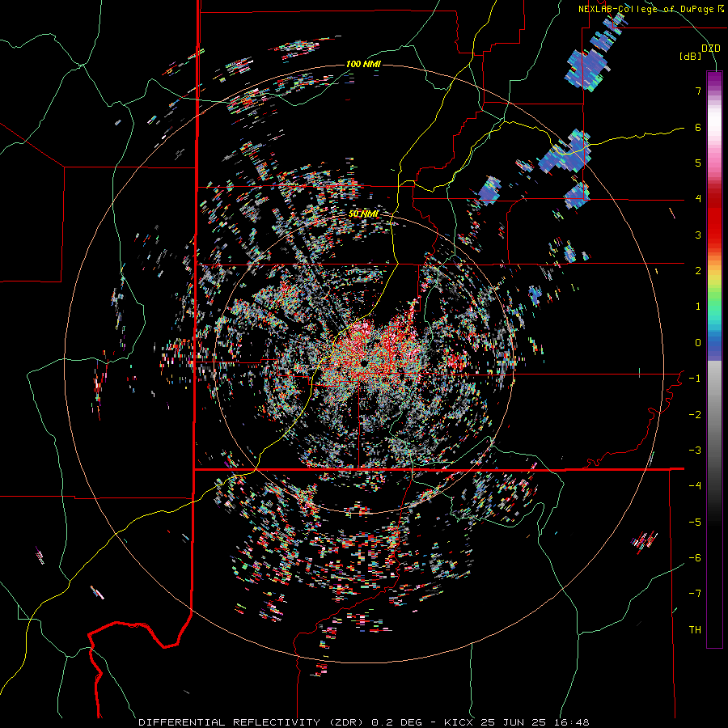This screenshot has height=728, width=728.
Task: Click the -5 value on color scale
Action: [695, 523]
